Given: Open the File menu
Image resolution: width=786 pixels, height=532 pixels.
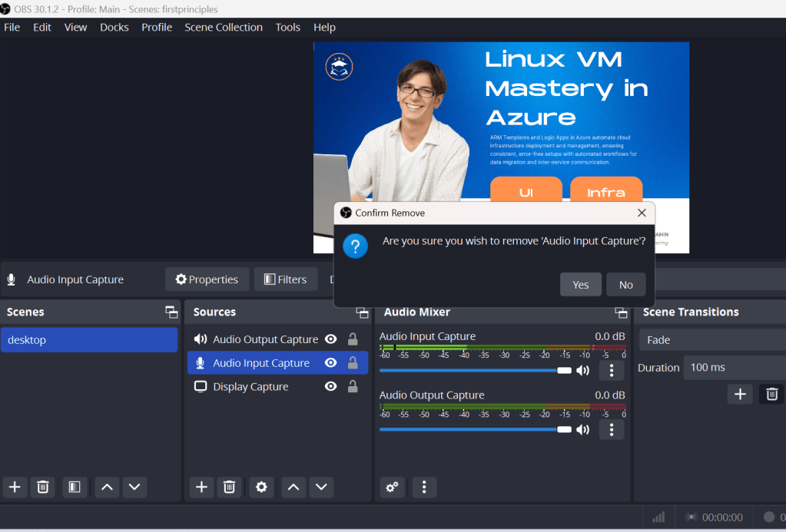Looking at the screenshot, I should tap(12, 27).
